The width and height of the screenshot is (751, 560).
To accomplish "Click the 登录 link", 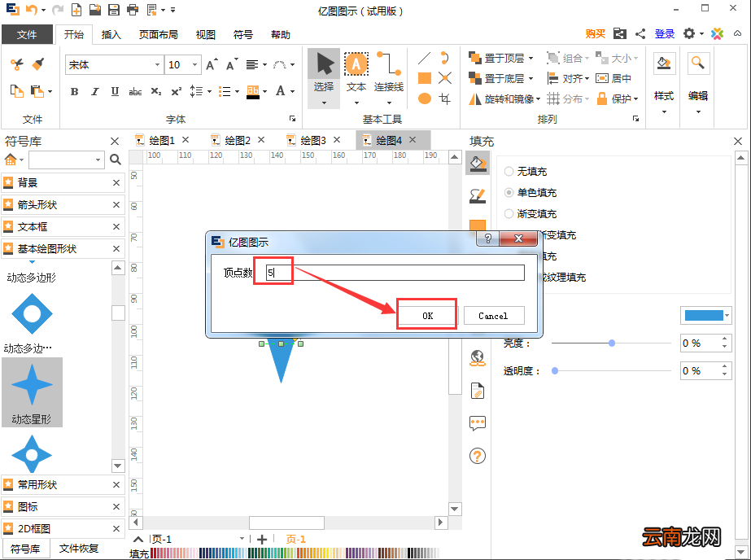I will pos(665,33).
